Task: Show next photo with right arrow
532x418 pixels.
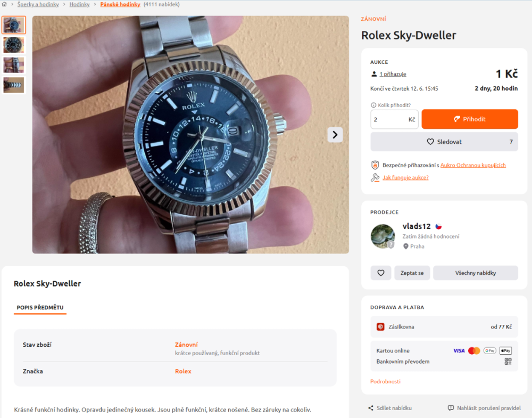Action: tap(335, 135)
